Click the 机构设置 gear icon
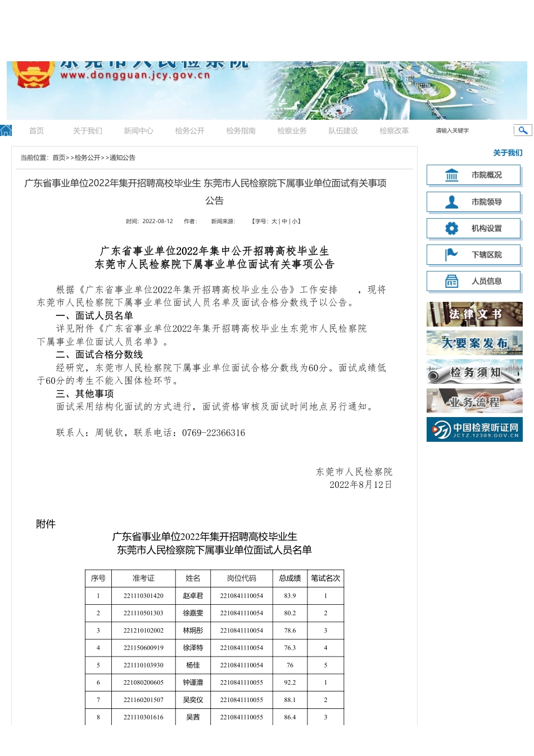The height and width of the screenshot is (756, 534). tap(452, 228)
